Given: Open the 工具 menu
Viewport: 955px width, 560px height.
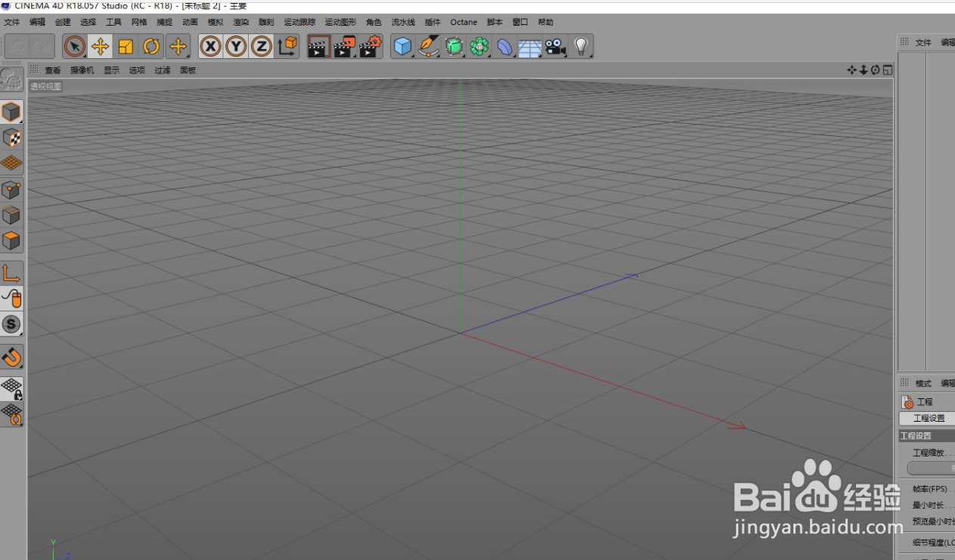Looking at the screenshot, I should click(x=113, y=23).
